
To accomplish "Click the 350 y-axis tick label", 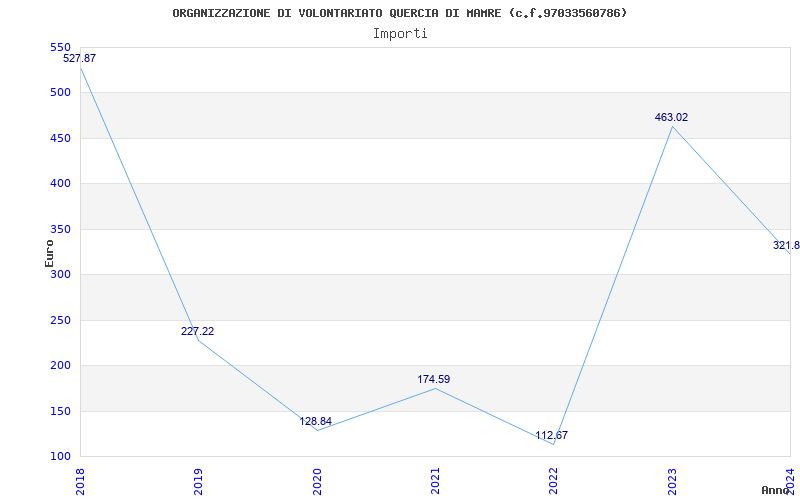I will [x=60, y=230].
